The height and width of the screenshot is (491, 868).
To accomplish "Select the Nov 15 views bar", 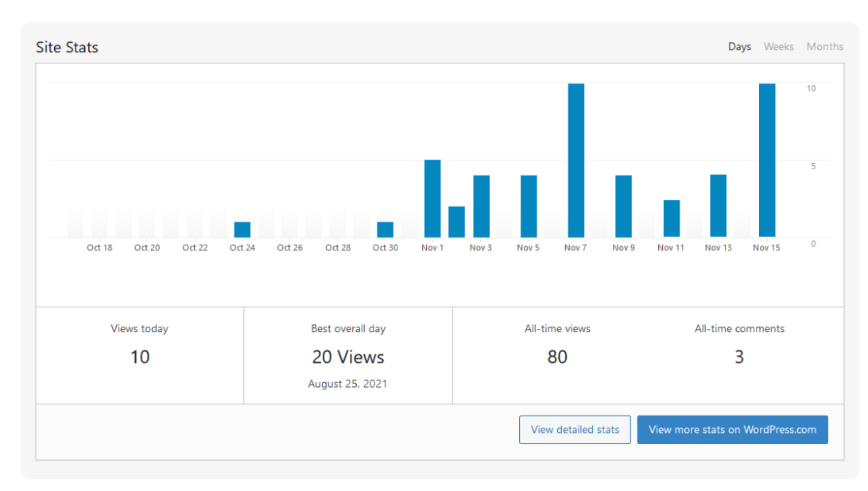I will pos(765,159).
